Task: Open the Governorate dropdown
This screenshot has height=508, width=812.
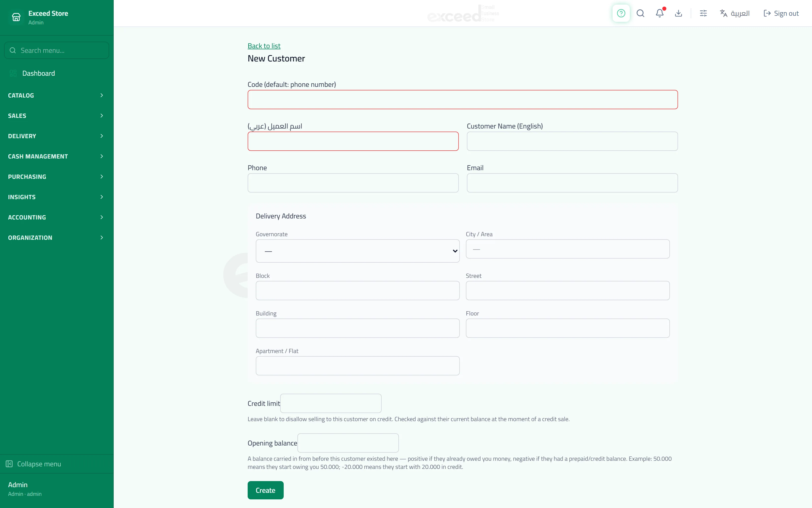Action: (x=357, y=251)
